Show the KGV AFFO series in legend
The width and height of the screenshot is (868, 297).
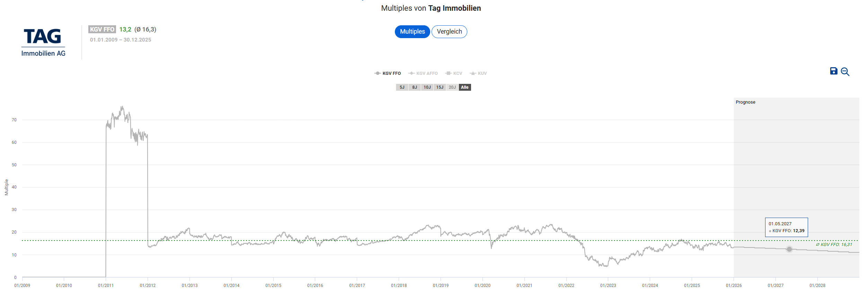(x=423, y=73)
